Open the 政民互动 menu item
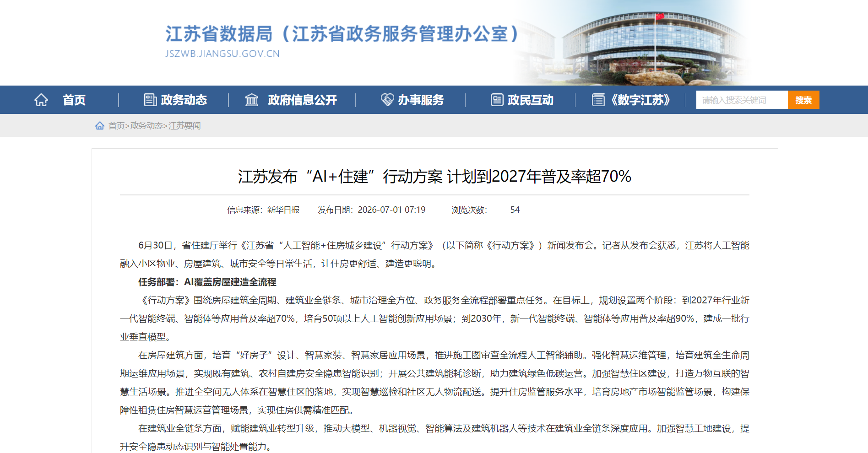 (531, 100)
